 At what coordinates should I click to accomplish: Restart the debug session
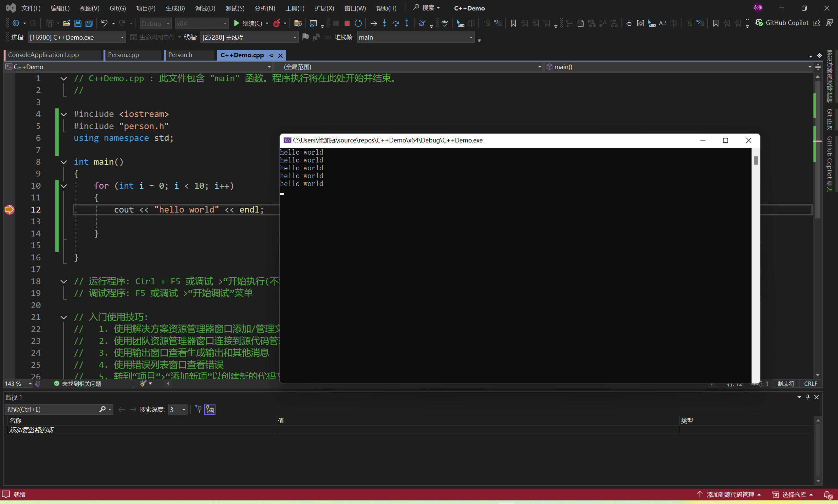[x=358, y=23]
